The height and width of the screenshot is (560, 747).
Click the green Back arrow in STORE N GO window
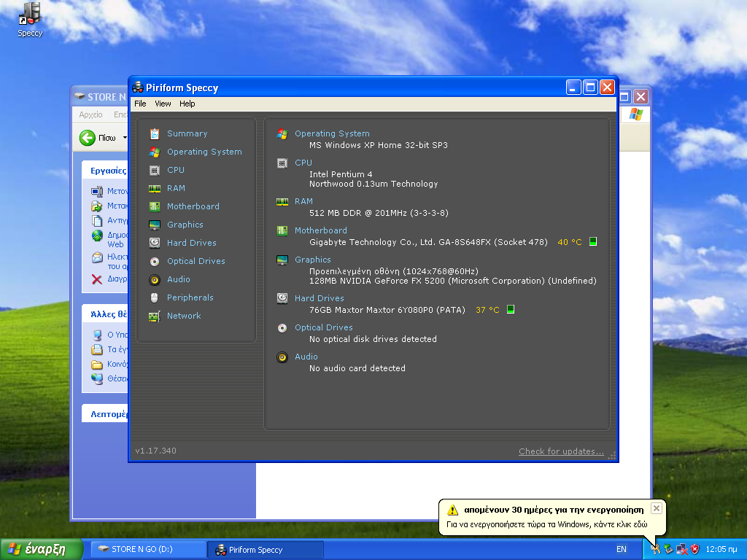[x=88, y=138]
